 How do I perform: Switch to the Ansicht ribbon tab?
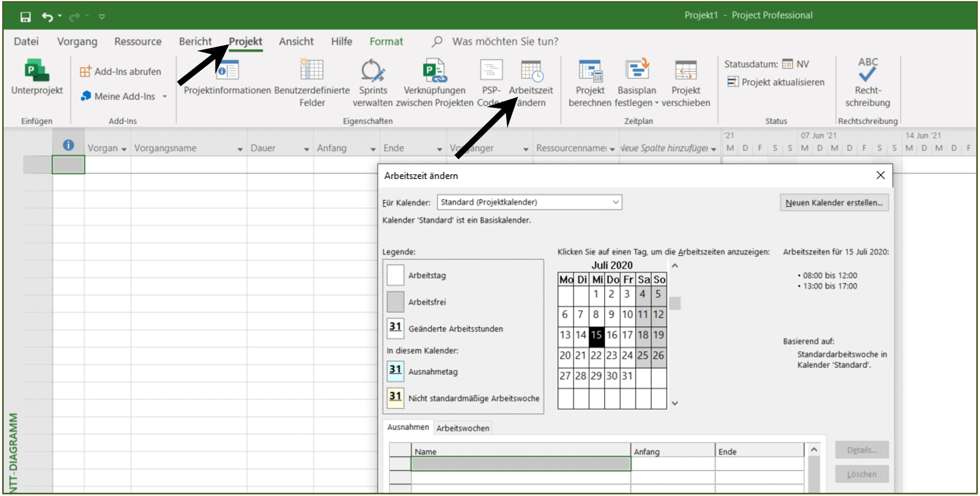point(296,41)
